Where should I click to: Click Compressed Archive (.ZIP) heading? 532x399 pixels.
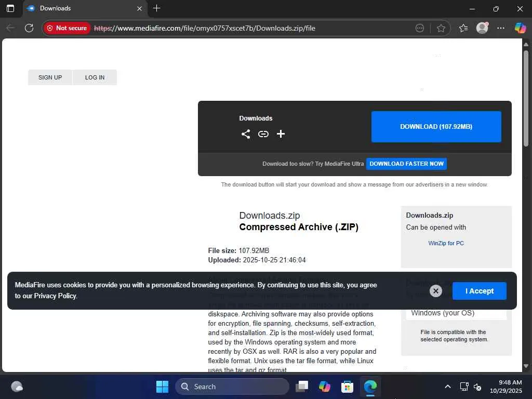coord(299,227)
